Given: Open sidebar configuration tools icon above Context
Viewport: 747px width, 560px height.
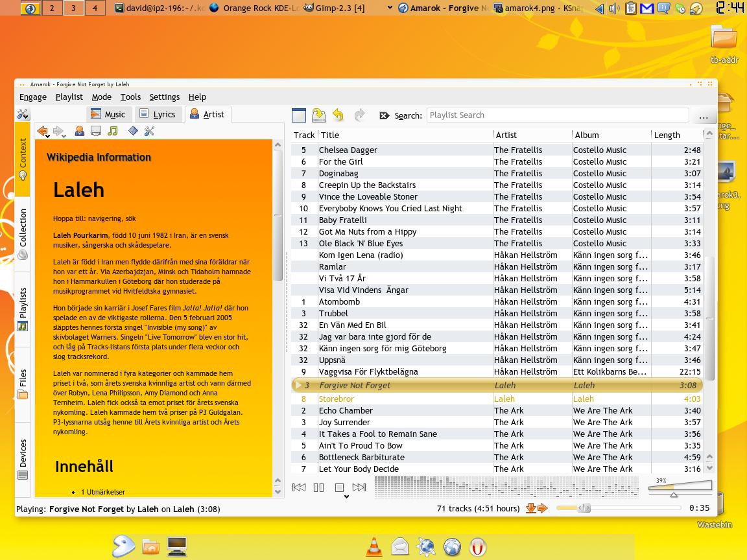Looking at the screenshot, I should [x=23, y=114].
